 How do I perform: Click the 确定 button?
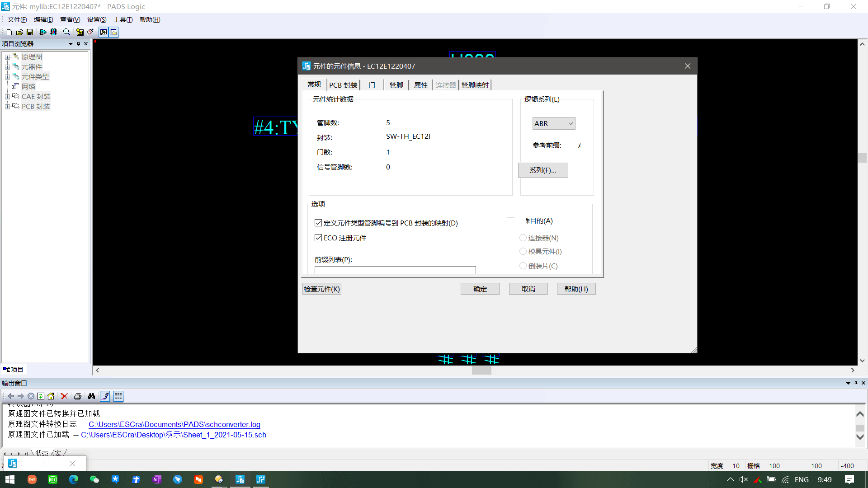(480, 289)
